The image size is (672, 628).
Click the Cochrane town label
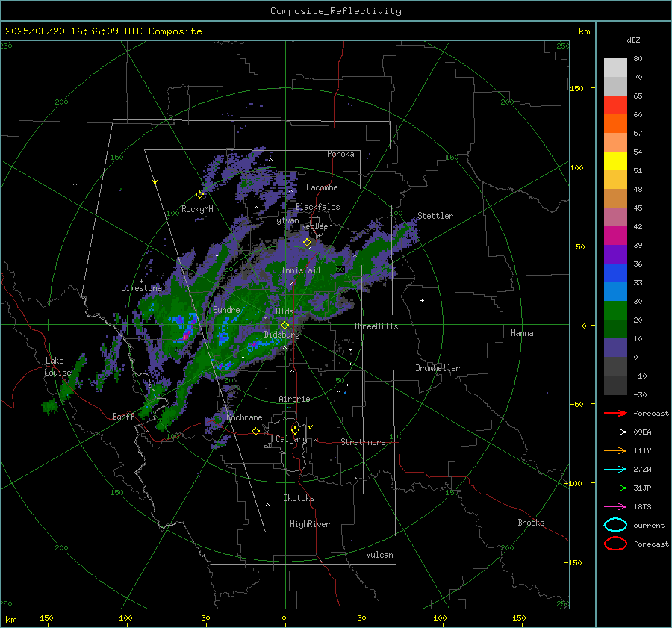(244, 417)
